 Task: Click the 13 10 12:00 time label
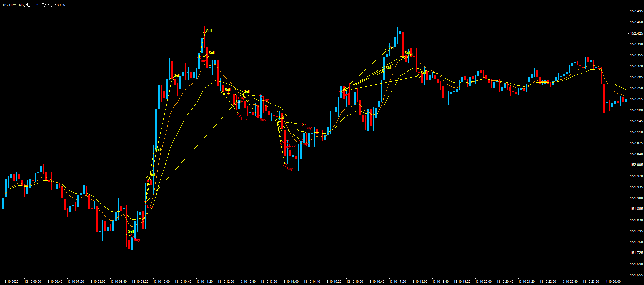226,282
